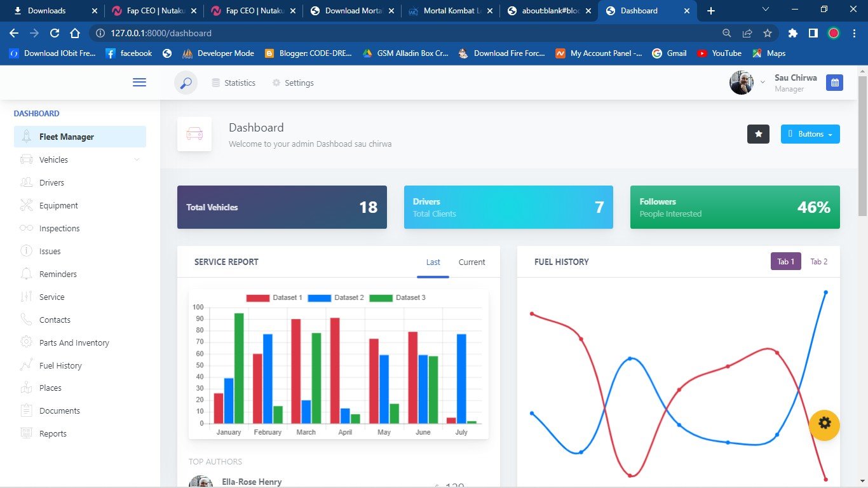Viewport: 868px width, 488px height.
Task: Open the yellow settings gear button
Action: (x=824, y=424)
